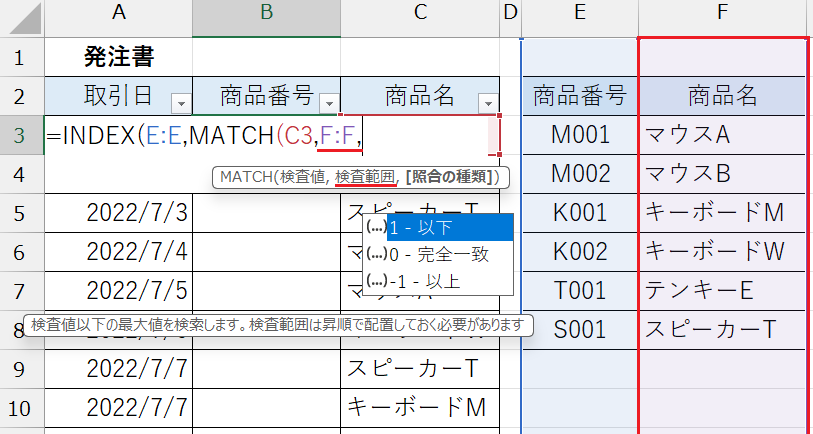Click the キーボードM cell in row 10
Image resolution: width=813 pixels, height=434 pixels.
click(420, 408)
